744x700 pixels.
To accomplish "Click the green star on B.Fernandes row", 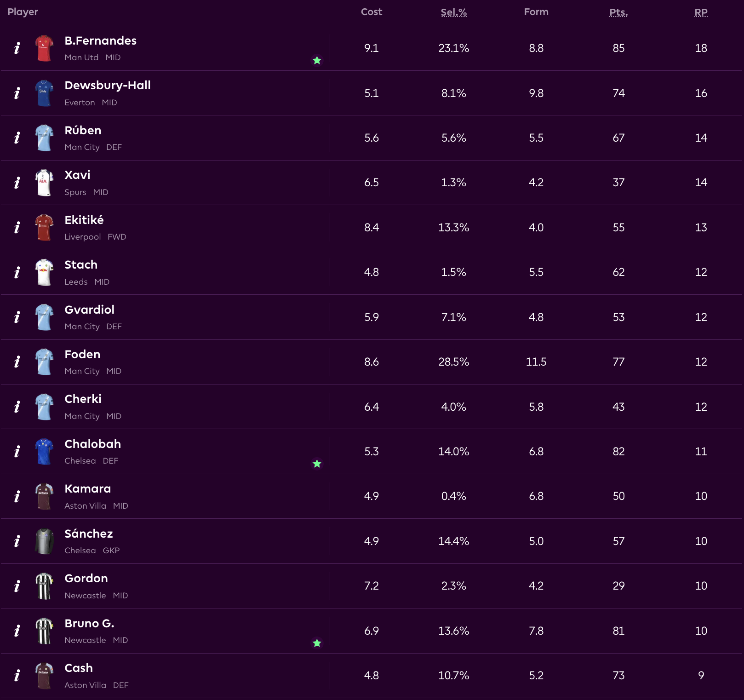I will coord(317,60).
